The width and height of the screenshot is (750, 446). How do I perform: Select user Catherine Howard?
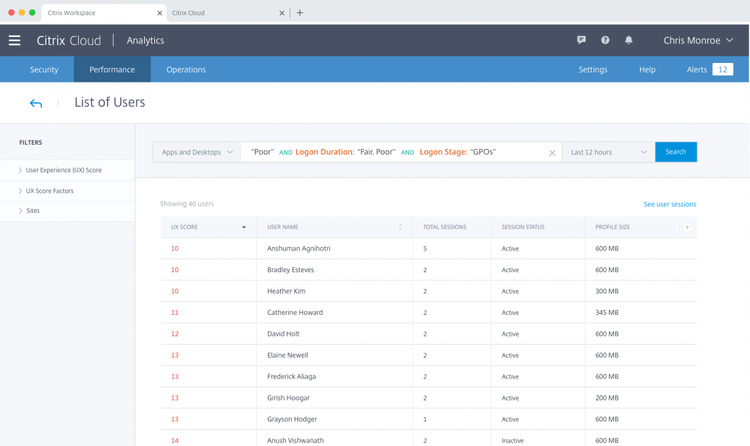tap(295, 312)
